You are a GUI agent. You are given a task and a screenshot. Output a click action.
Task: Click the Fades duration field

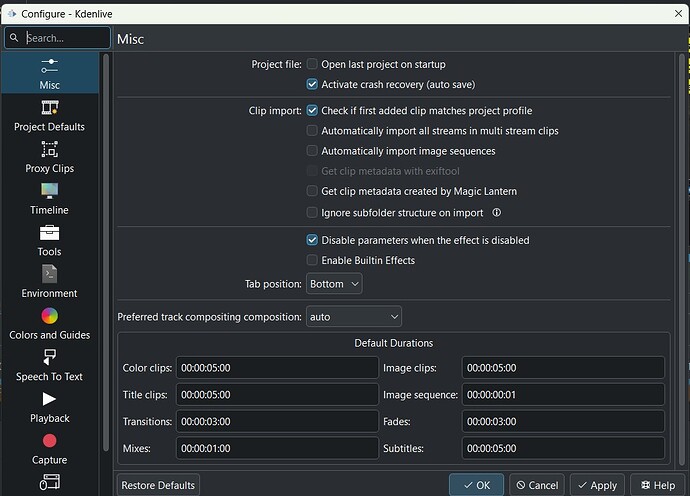(x=563, y=421)
